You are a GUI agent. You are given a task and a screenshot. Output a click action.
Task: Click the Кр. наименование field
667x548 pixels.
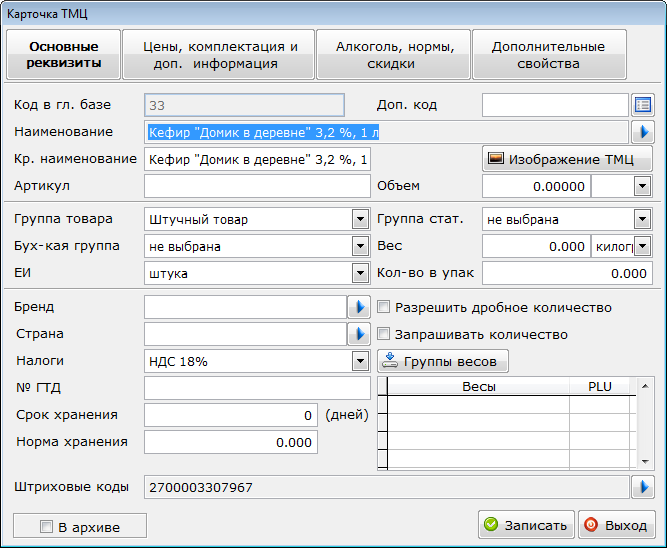257,159
